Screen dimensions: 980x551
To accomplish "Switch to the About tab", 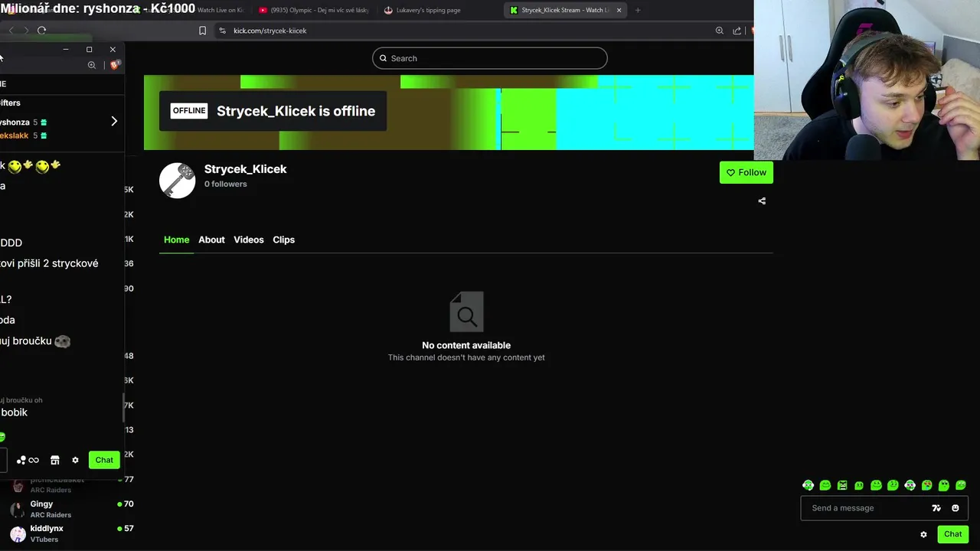I will [x=211, y=240].
